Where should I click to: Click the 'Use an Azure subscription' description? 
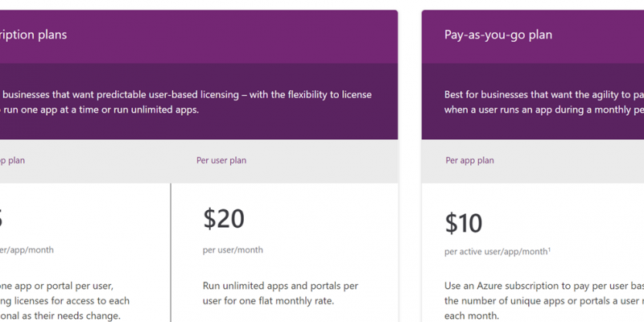(x=544, y=300)
